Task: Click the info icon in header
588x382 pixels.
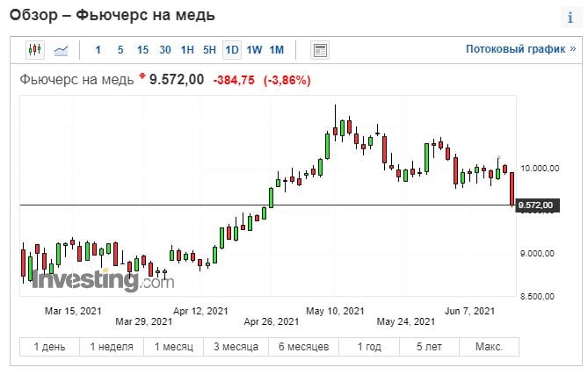Action: pos(570,18)
